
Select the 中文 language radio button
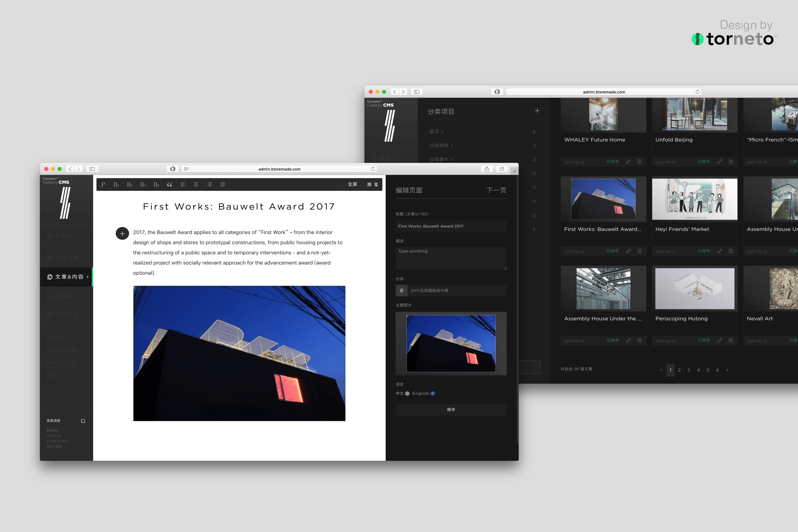pos(407,394)
